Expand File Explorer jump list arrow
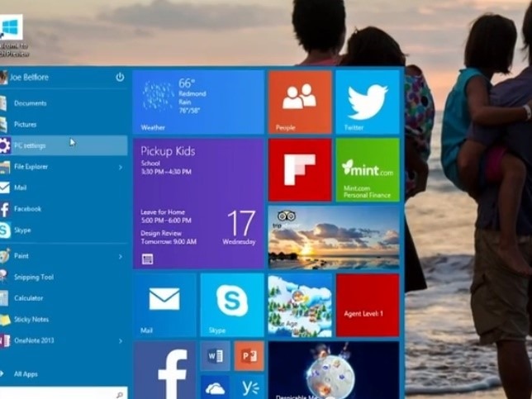532x399 pixels. click(121, 167)
